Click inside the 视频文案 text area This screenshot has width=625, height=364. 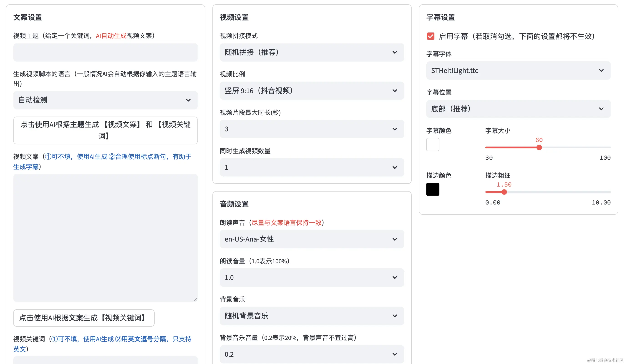(105, 237)
